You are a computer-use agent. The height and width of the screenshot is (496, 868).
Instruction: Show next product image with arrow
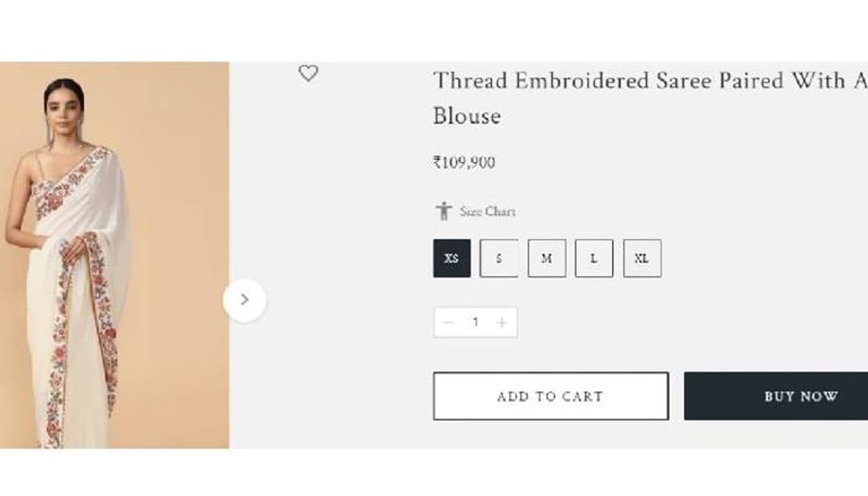pos(245,300)
